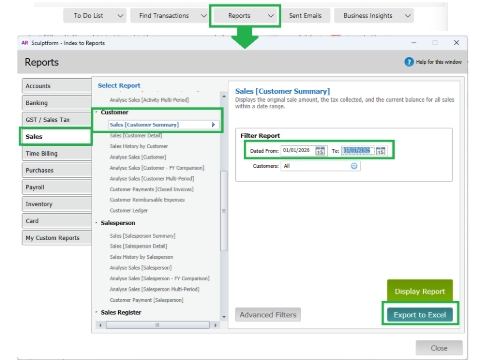
Task: Select Sales History by Customer report
Action: tap(139, 146)
